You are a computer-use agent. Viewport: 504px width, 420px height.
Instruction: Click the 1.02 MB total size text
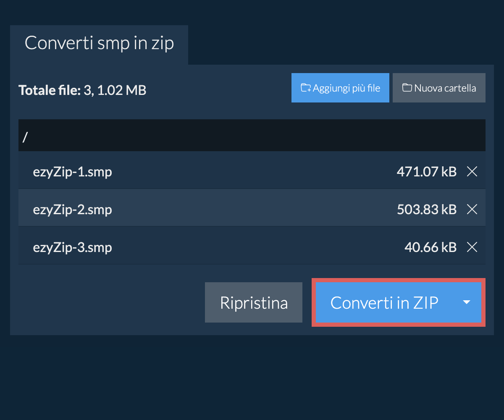tap(122, 90)
